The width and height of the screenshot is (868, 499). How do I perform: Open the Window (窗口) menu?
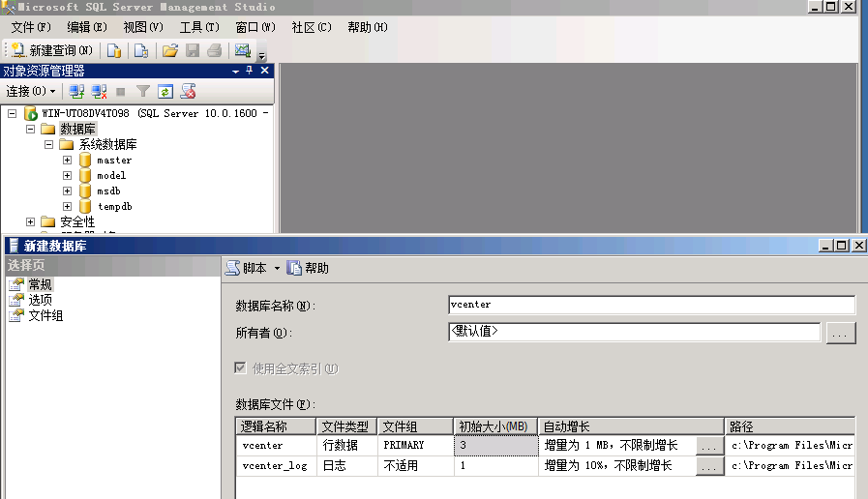(x=255, y=27)
